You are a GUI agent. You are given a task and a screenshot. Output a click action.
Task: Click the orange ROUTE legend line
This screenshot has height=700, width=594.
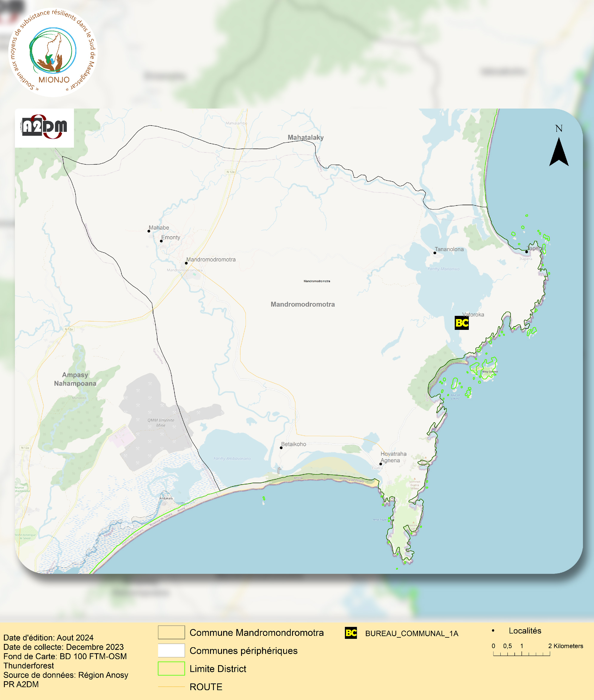[172, 687]
